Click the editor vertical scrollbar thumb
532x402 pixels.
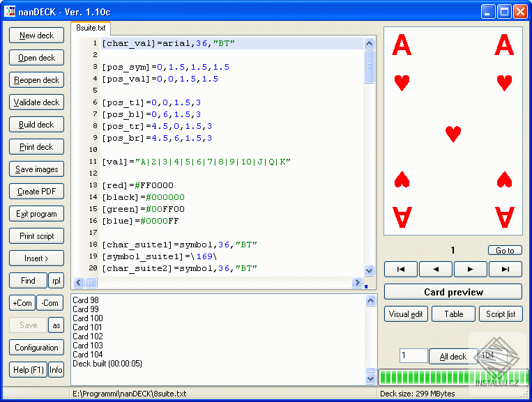(x=369, y=66)
